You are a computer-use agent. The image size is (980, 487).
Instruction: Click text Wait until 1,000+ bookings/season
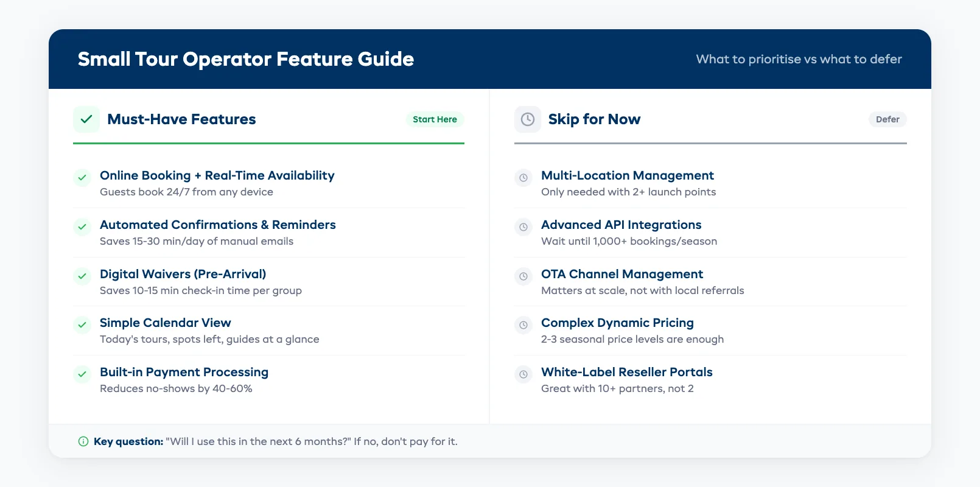pos(629,241)
